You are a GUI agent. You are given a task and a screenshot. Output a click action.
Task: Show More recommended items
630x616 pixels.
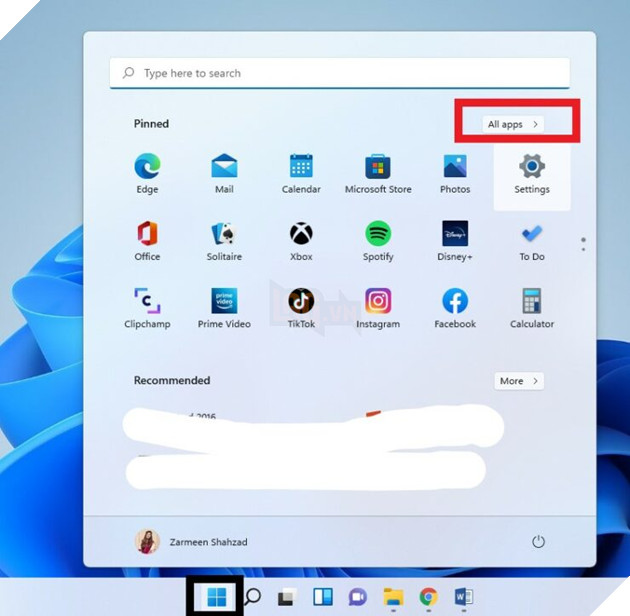point(519,381)
